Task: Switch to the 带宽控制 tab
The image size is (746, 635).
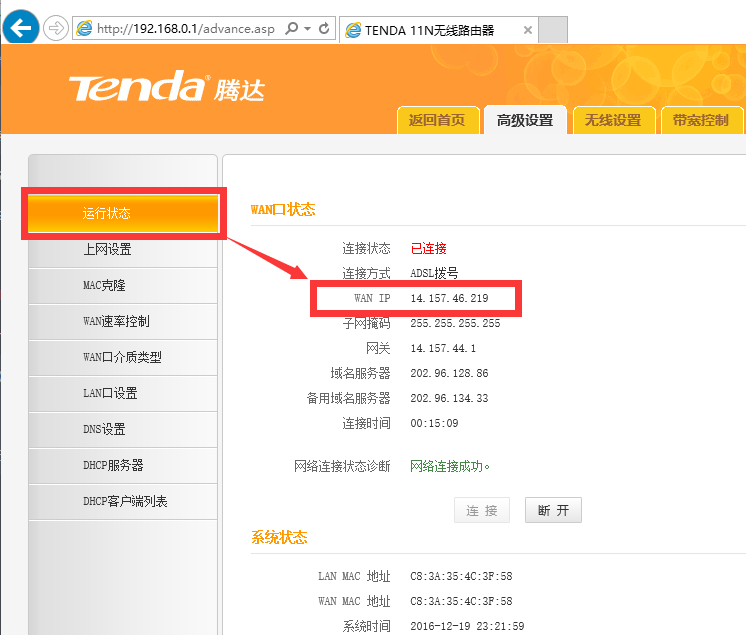Action: [700, 120]
